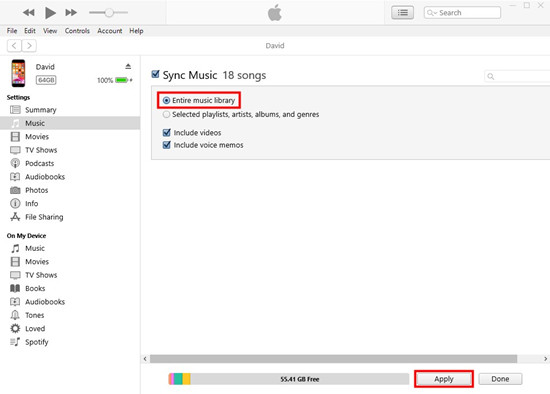Click the 55.41 GB Free storage bar
This screenshot has height=394, width=550.
click(x=289, y=379)
